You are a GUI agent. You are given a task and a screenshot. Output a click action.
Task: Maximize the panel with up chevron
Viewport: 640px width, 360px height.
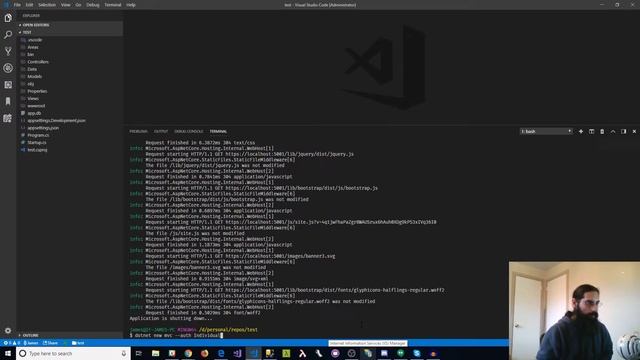613,131
